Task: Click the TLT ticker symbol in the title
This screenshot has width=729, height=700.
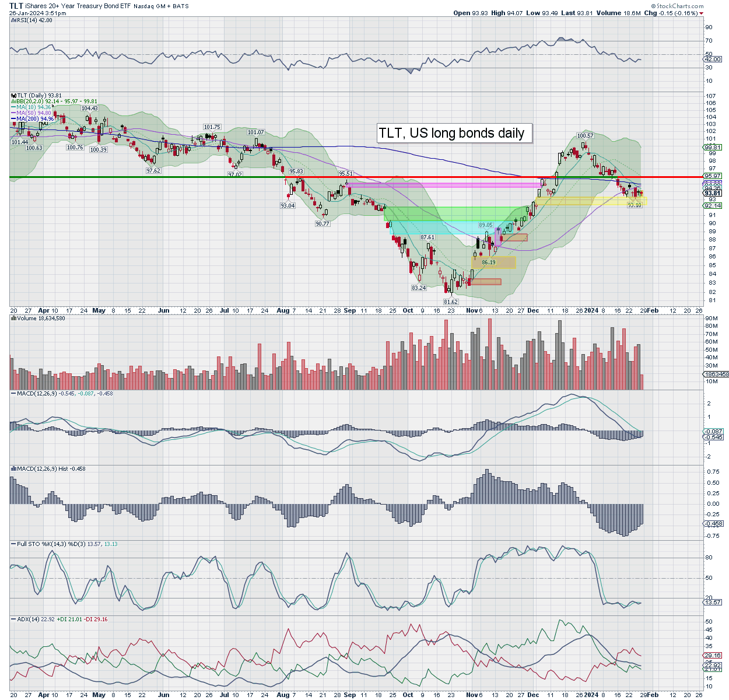Action: [16, 6]
